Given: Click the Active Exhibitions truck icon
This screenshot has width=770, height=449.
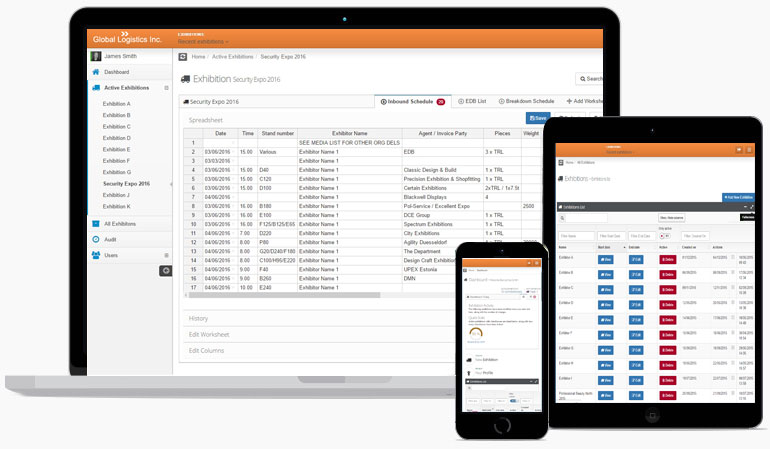Looking at the screenshot, I should point(96,87).
